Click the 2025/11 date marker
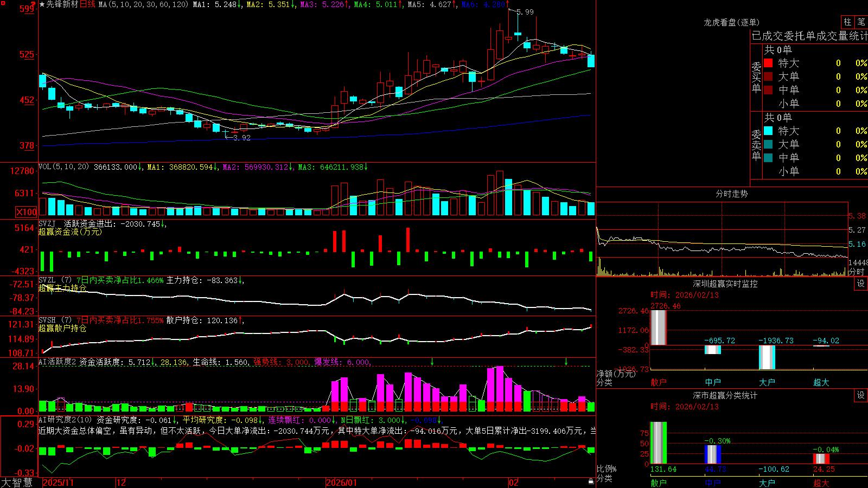Viewport: 868px width, 488px height. 58,483
